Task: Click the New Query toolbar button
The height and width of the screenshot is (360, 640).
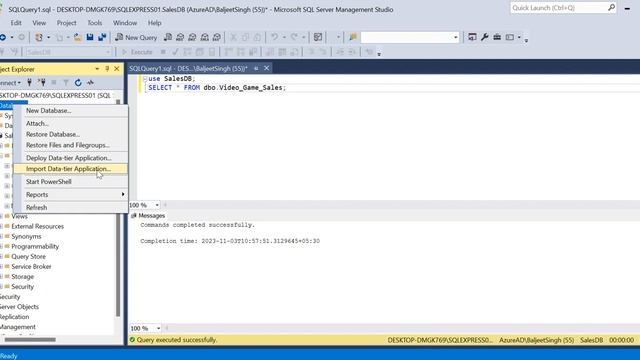Action: coord(136,37)
